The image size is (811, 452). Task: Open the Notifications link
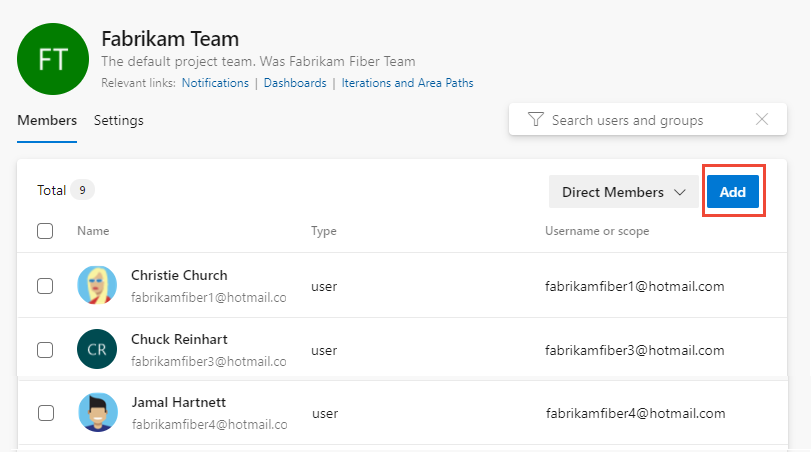point(215,83)
